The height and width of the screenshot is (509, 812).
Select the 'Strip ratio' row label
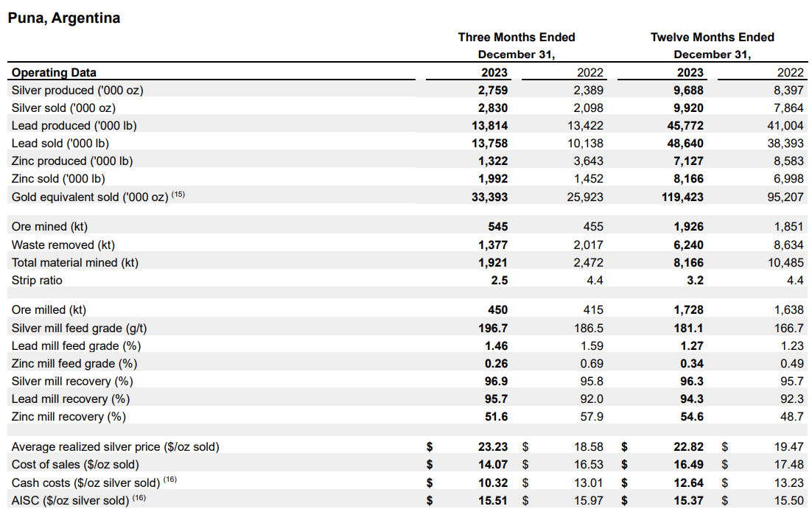(x=37, y=280)
